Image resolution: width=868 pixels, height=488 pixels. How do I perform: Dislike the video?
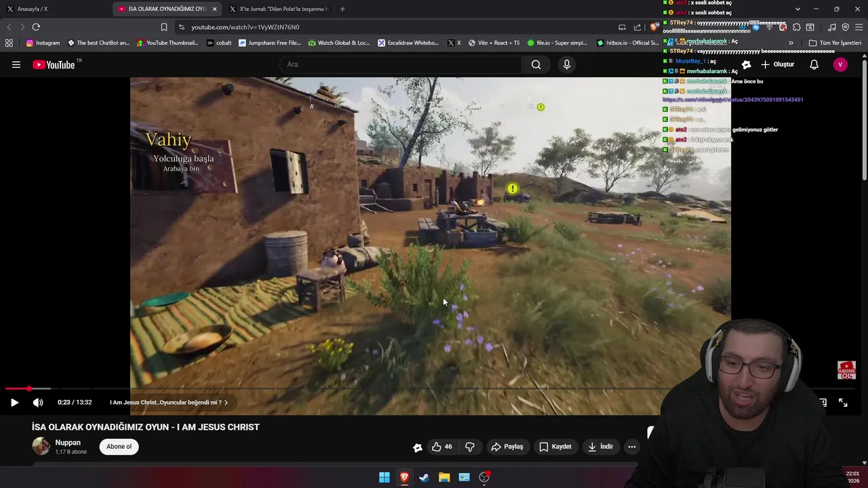(470, 447)
